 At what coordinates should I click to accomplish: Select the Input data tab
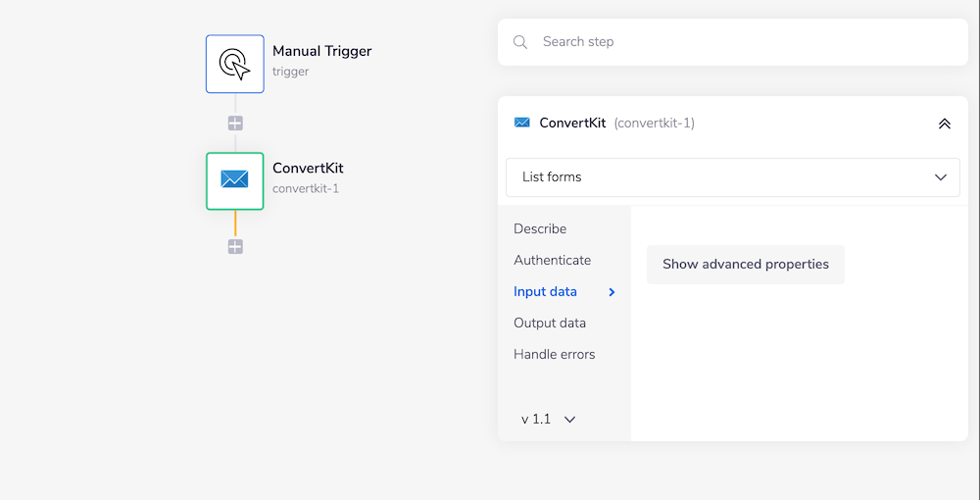click(x=545, y=292)
